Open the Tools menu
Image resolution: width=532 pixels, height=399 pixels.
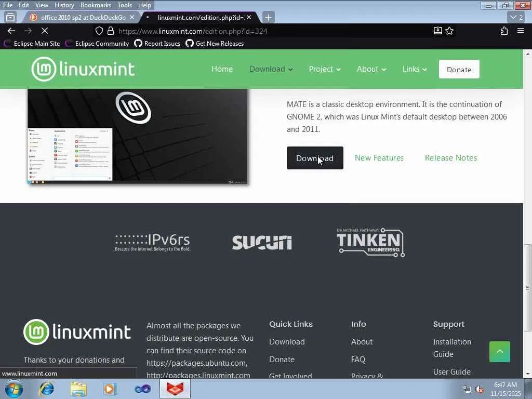(125, 5)
